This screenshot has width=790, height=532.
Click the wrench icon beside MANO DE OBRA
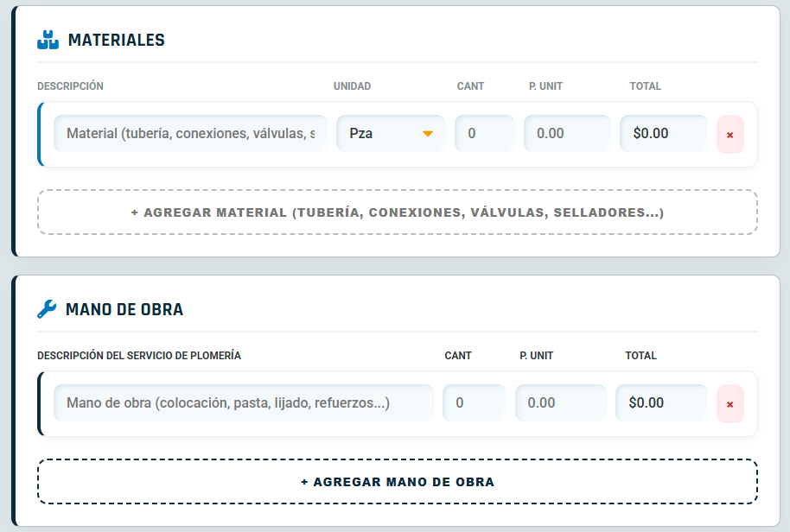point(47,309)
